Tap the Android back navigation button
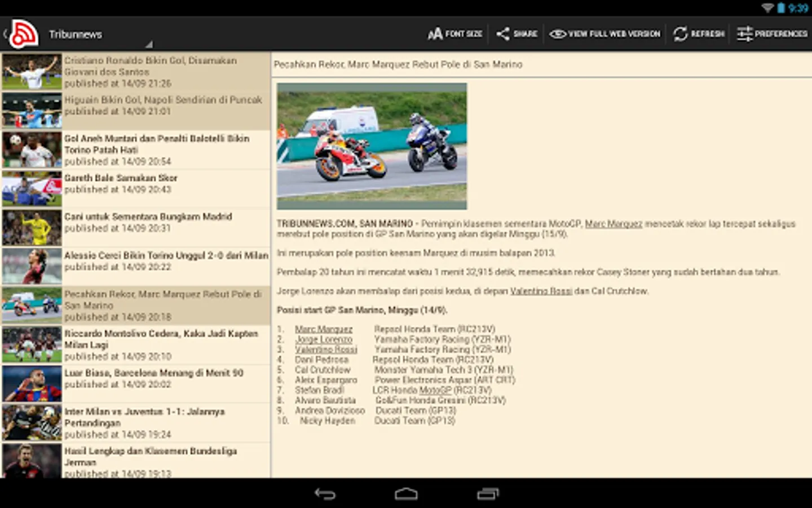Screen dimensions: 812x508 point(325,494)
